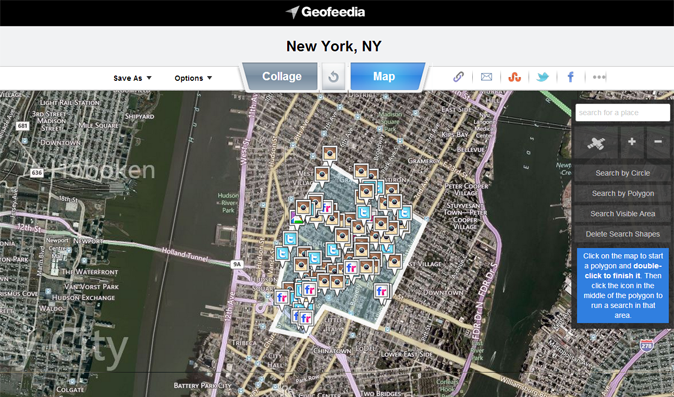Image resolution: width=674 pixels, height=397 pixels.
Task: Open the more sharing options ellipsis
Action: click(x=599, y=77)
